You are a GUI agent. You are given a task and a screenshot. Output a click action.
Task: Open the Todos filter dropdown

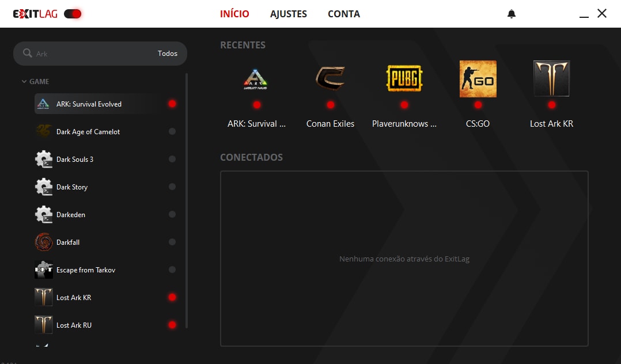tap(168, 54)
